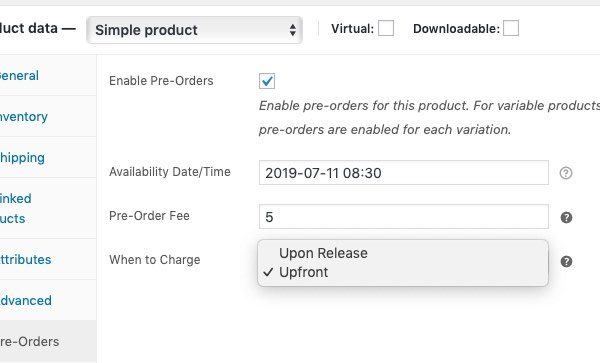Open the Simple product type dropdown

pyautogui.click(x=194, y=30)
